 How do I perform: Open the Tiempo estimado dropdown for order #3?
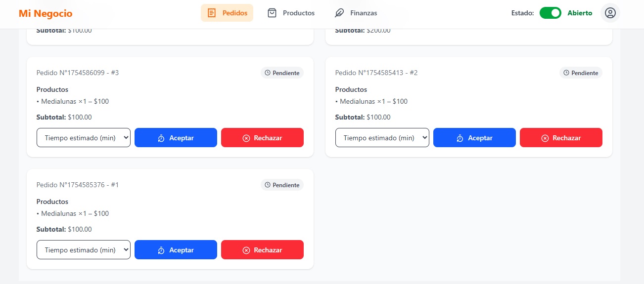pos(84,138)
